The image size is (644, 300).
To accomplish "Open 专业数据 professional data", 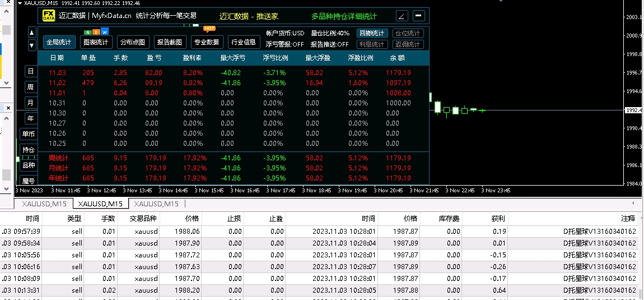I will [207, 42].
